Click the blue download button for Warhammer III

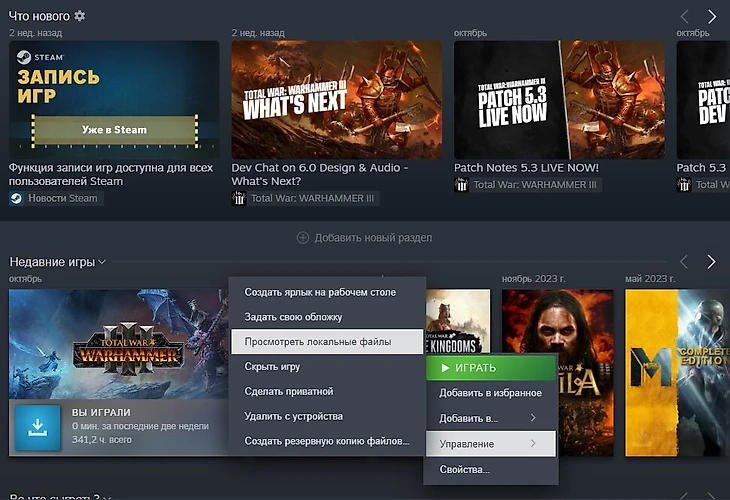(38, 427)
